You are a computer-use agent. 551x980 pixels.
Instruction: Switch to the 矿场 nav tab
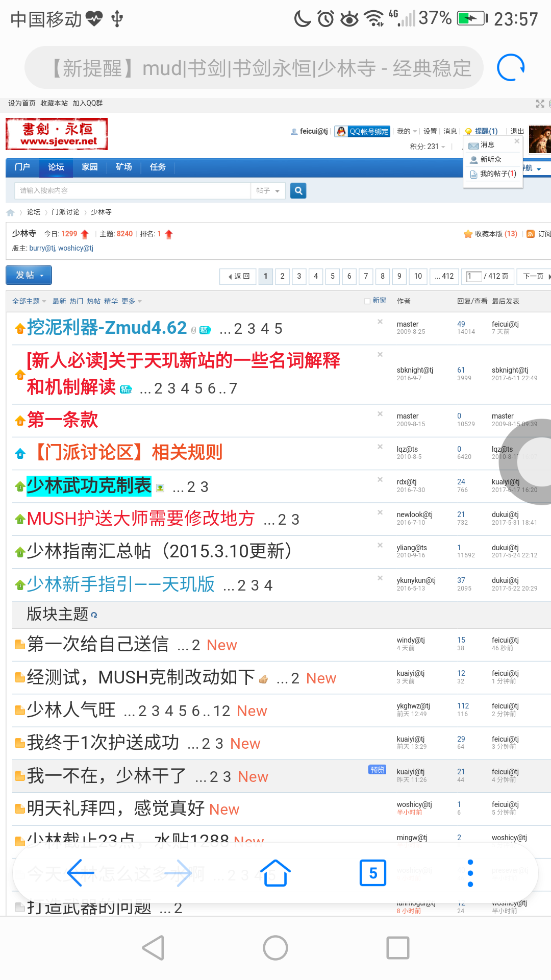pyautogui.click(x=124, y=167)
